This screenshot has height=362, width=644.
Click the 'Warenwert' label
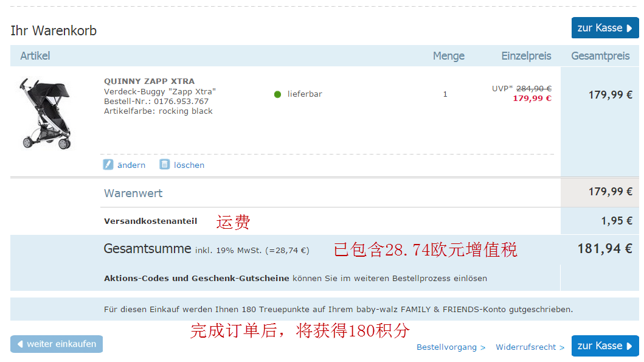(133, 193)
